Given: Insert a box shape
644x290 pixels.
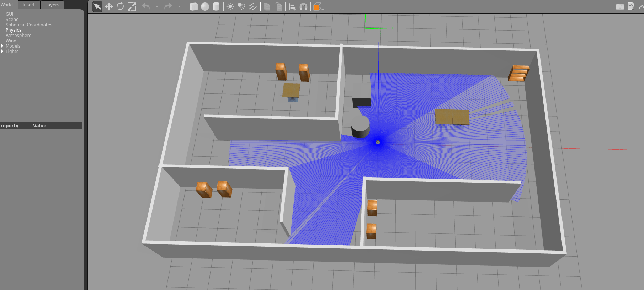Looking at the screenshot, I should coord(193,7).
